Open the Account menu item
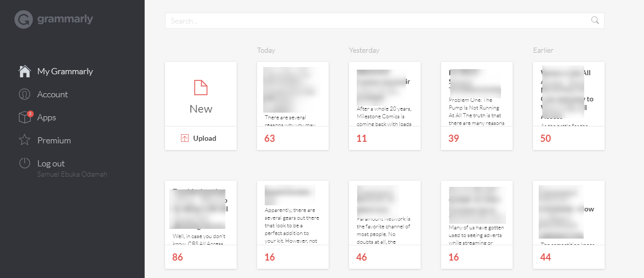The height and width of the screenshot is (278, 644). [52, 94]
